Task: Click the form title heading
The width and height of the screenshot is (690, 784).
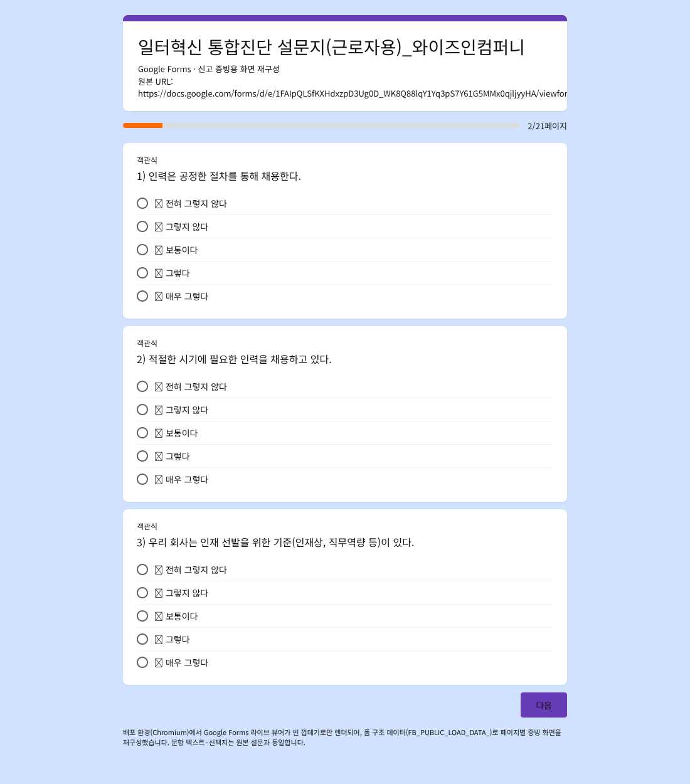Action: point(331,47)
